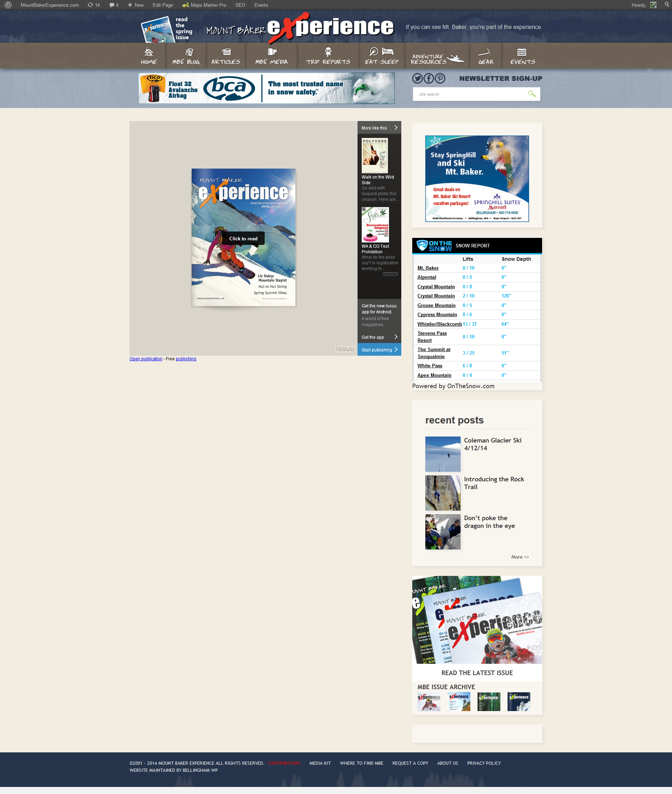Open Contributors footer link
672x794 pixels.
tap(284, 763)
